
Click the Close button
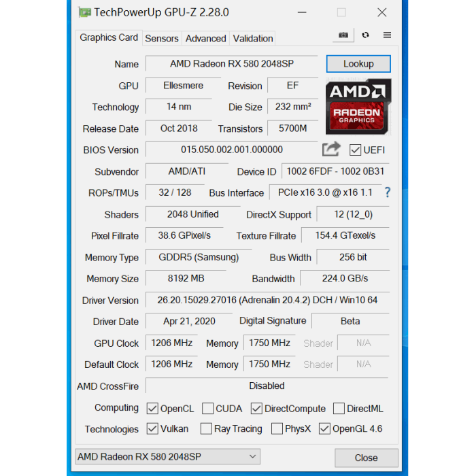[x=367, y=458]
